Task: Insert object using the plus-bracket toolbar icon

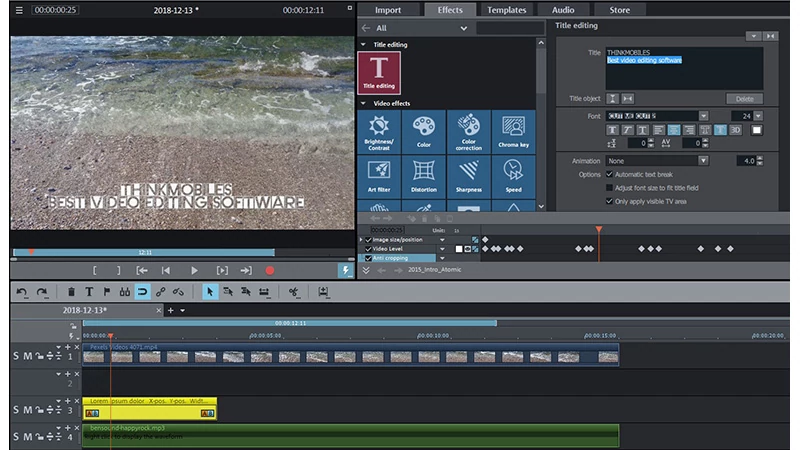Action: pos(323,292)
